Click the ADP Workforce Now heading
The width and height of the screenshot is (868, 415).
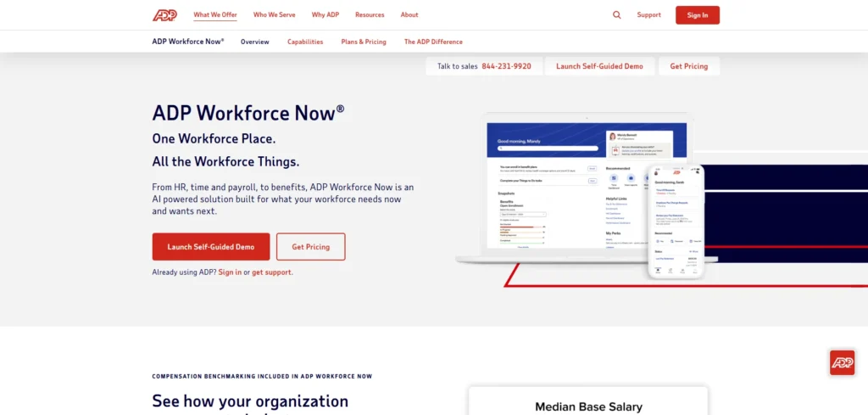pos(248,113)
